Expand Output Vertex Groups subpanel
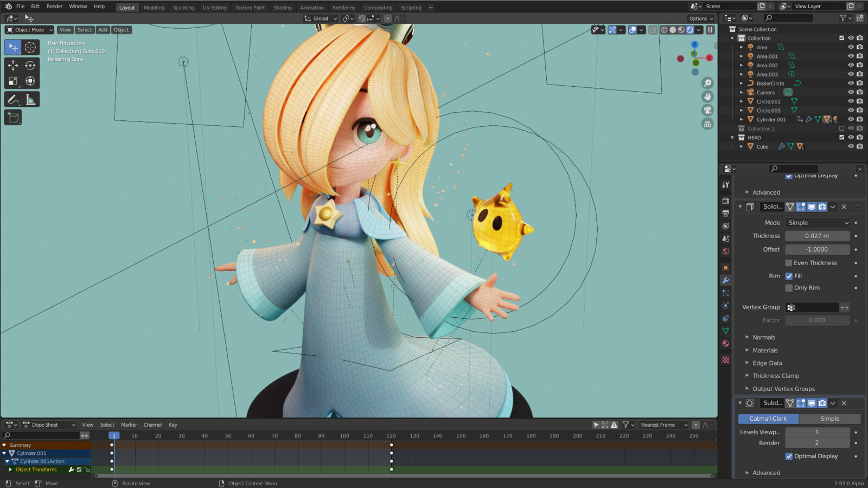Screen dimensions: 868x488 [x=783, y=389]
